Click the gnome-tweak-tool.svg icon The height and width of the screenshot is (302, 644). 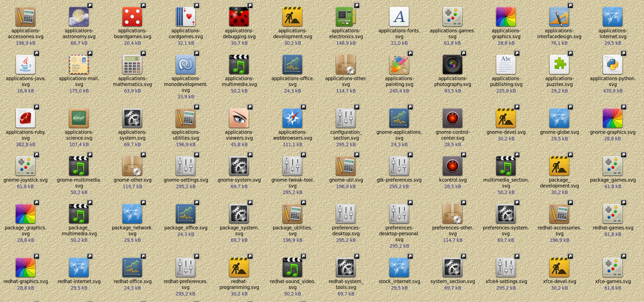click(292, 166)
